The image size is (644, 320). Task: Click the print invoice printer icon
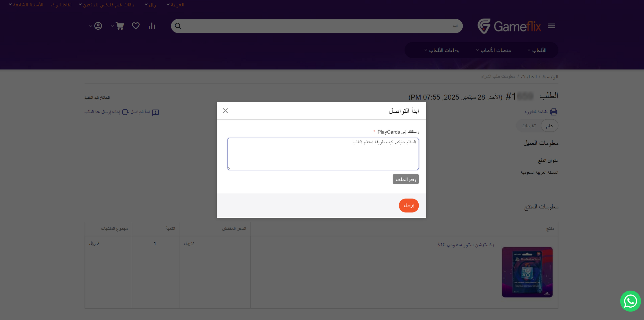click(554, 112)
